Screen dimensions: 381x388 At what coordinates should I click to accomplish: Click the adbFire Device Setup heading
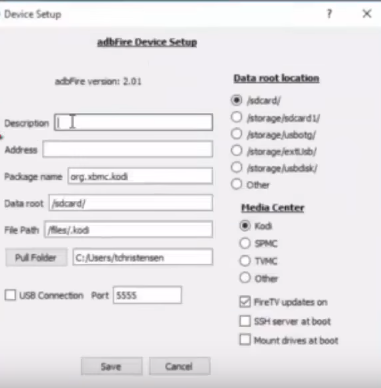tap(147, 42)
